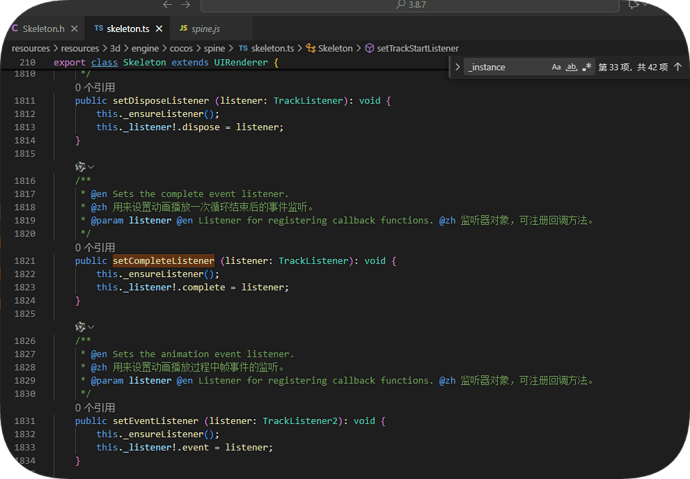Viewport: 690px width, 479px height.
Task: Open the cocos breadcrumb segment
Action: click(181, 48)
